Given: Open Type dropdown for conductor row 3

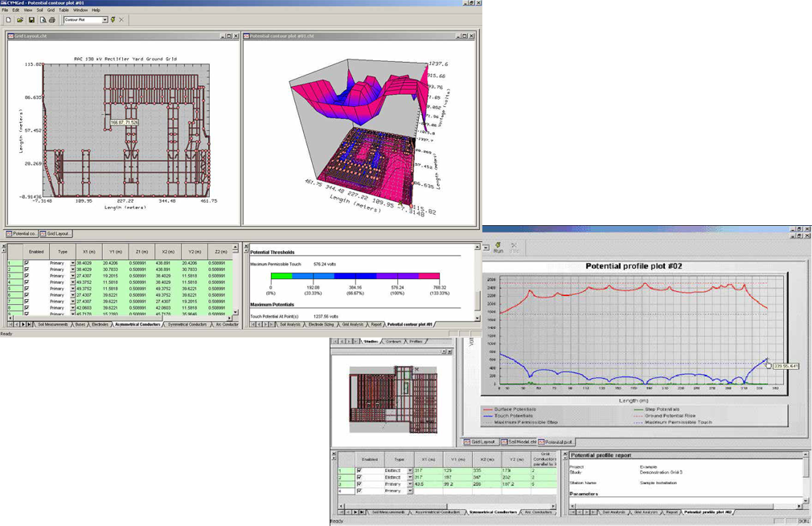Looking at the screenshot, I should coord(72,276).
